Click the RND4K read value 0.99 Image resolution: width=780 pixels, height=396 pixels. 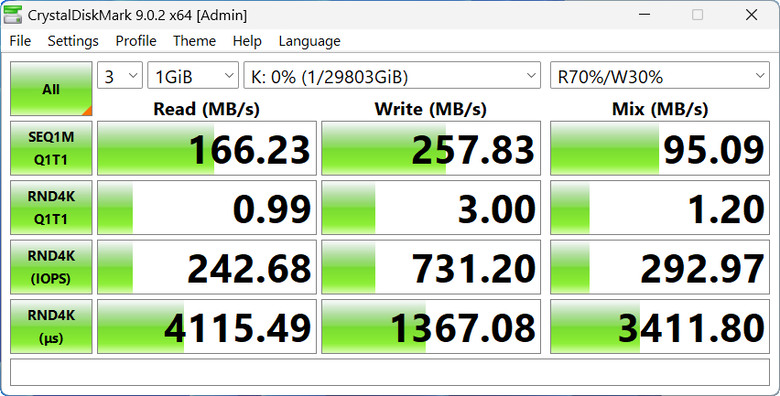207,207
